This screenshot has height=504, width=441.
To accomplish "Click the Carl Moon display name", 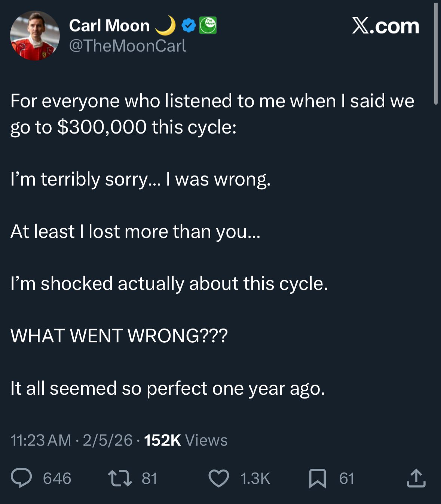I will click(109, 25).
